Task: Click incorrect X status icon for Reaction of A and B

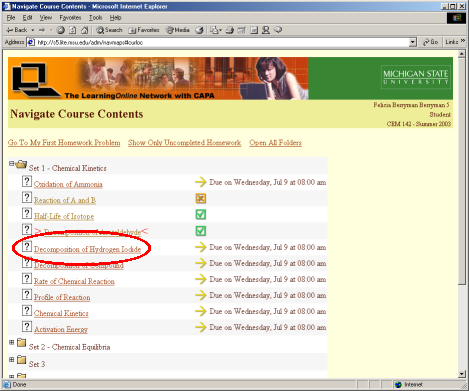Action: [201, 199]
